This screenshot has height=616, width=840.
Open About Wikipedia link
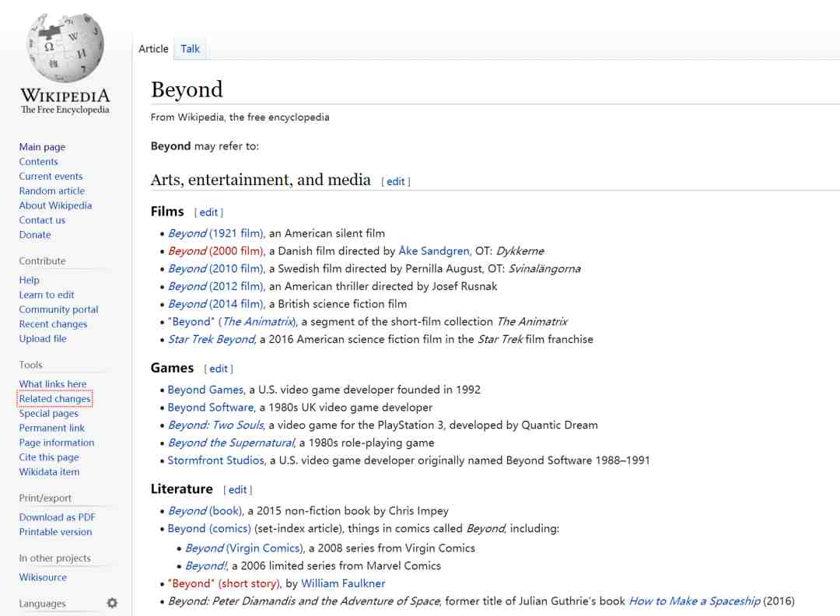56,205
